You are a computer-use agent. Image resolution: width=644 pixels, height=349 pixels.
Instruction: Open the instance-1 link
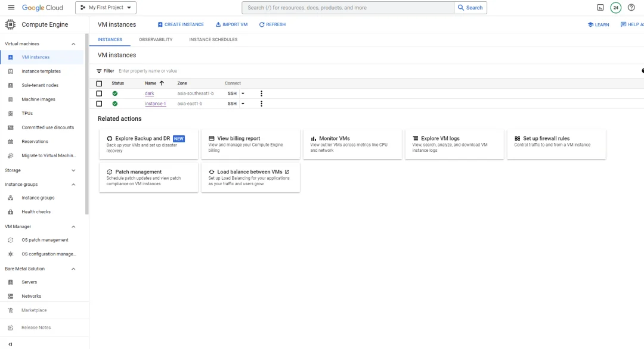pos(155,104)
